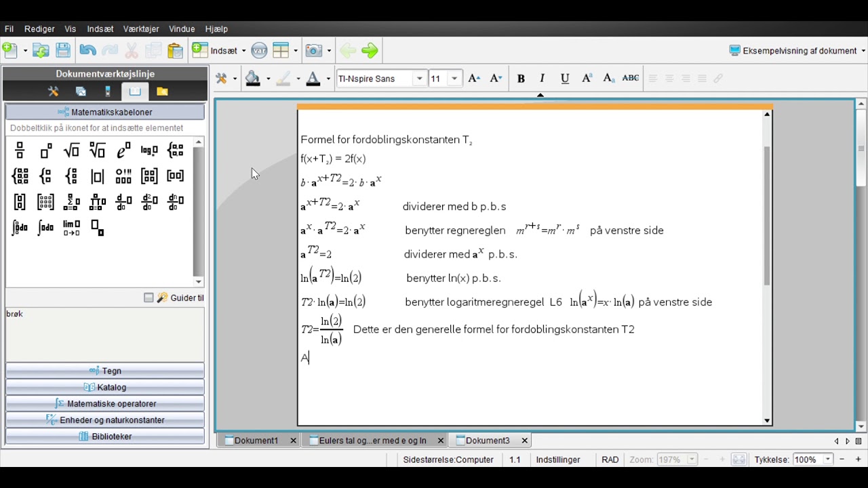Expand Enheder og naturkonstanter section
Screen dimensions: 868x488
pos(105,420)
